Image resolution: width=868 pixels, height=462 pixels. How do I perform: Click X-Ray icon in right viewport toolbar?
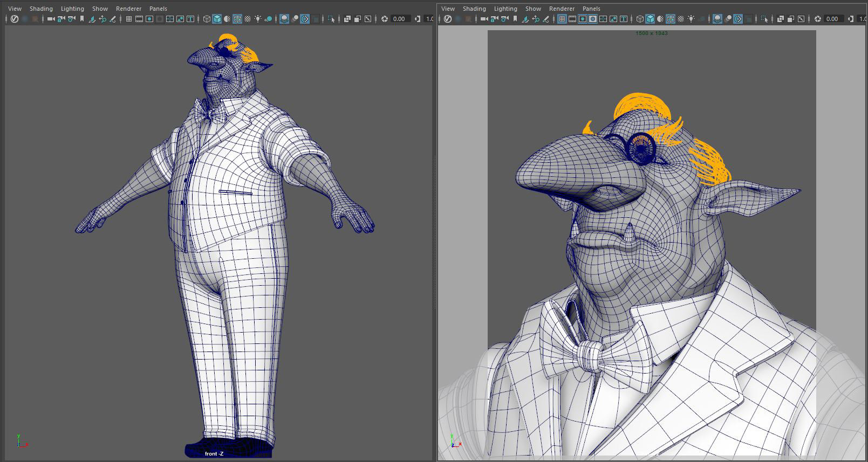[x=781, y=19]
